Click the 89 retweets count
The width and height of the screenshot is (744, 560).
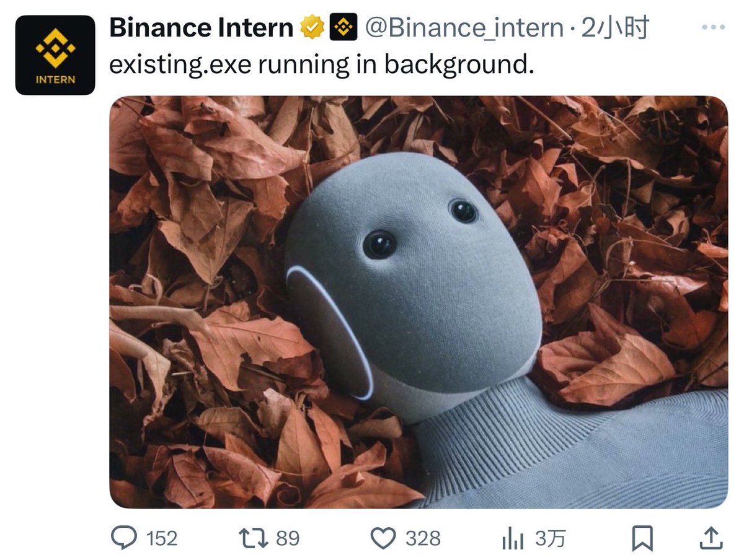click(x=288, y=538)
